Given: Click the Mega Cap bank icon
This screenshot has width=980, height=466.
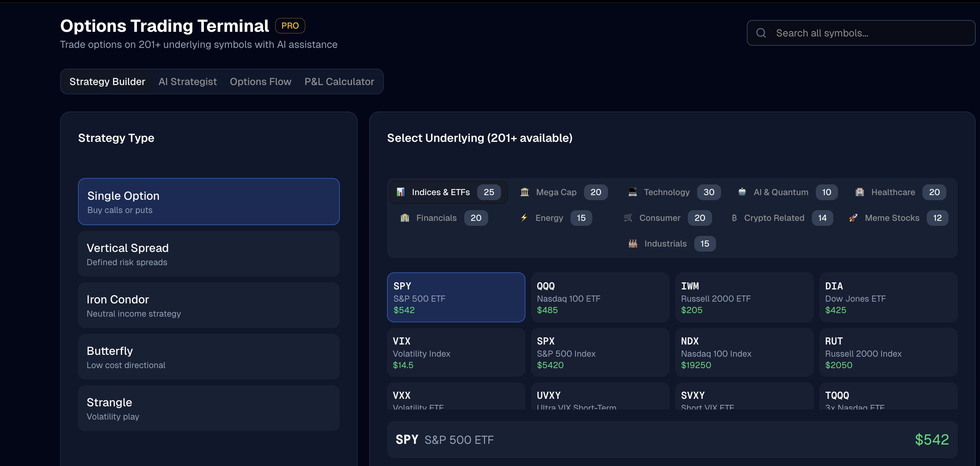Looking at the screenshot, I should point(525,192).
